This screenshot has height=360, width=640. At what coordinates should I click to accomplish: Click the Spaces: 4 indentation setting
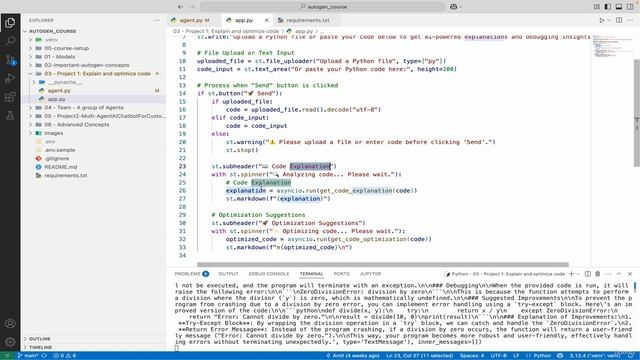point(472,356)
